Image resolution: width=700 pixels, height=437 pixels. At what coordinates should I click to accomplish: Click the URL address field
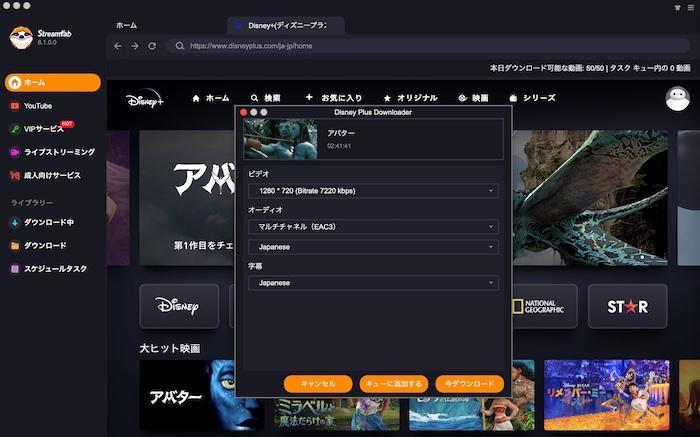point(428,46)
